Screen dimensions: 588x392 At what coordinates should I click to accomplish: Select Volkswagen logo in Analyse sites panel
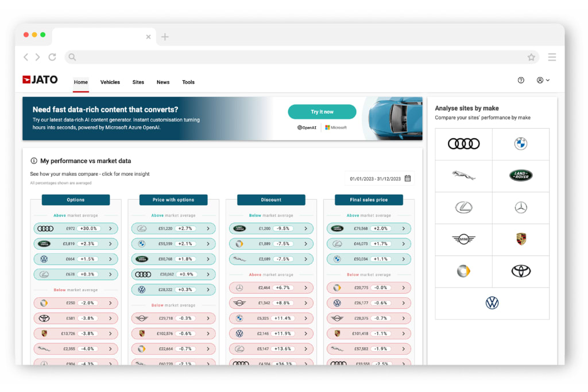[492, 303]
